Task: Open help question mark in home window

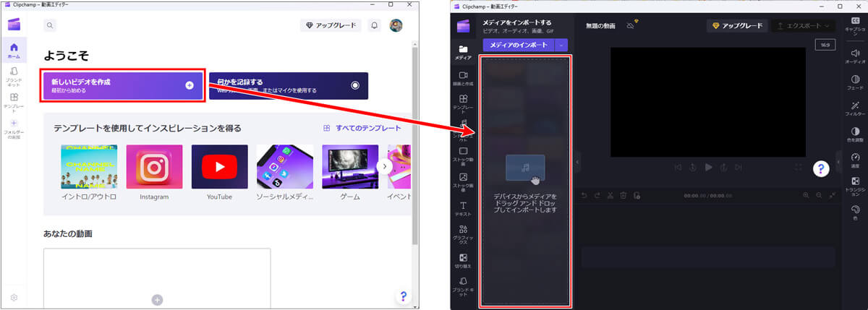Action: [x=403, y=296]
